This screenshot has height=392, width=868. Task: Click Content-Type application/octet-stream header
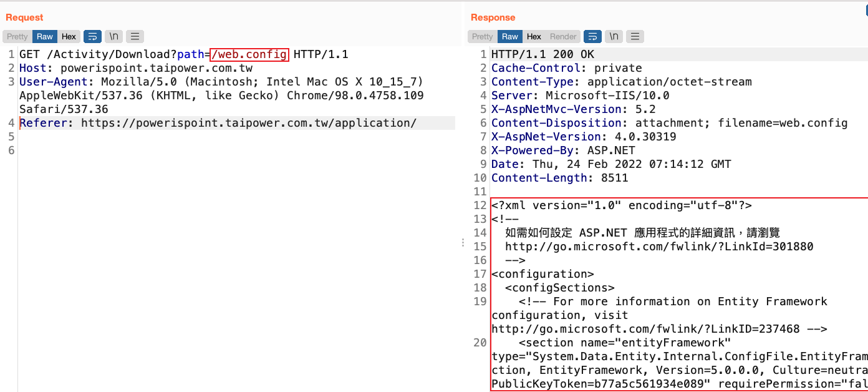tap(622, 82)
